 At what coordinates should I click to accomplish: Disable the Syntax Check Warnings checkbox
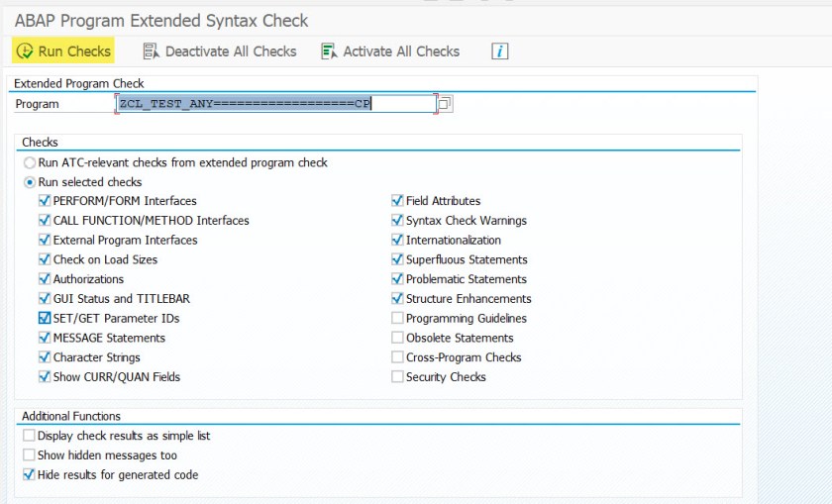click(x=397, y=221)
